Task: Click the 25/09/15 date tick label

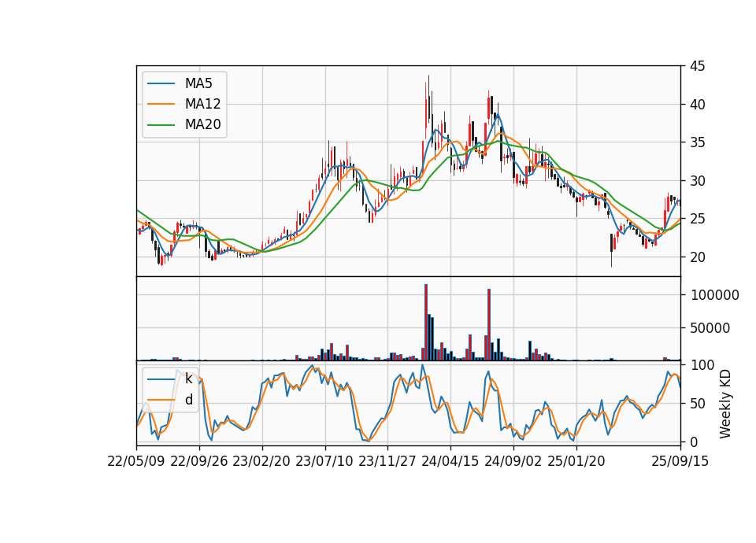Action: pos(680,461)
